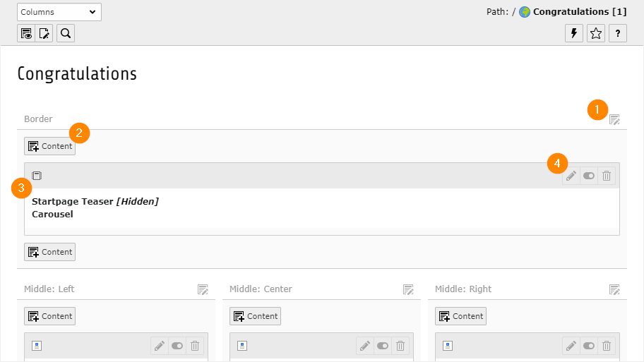Create a bookmark with the star icon
Screen dimensions: 644x362
(x=596, y=33)
